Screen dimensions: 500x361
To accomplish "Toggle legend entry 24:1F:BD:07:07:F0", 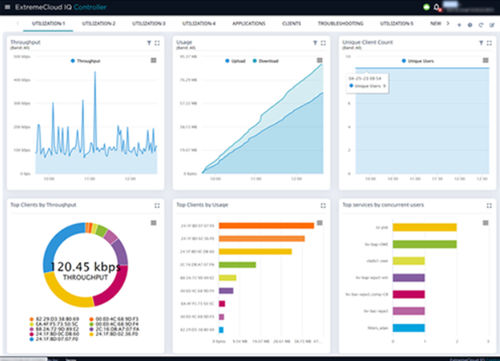I will (54, 339).
